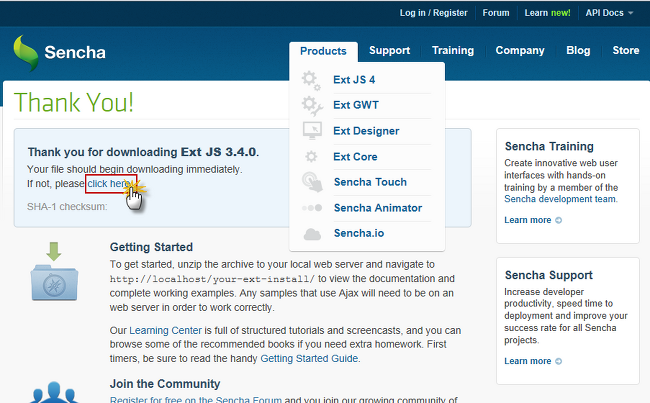This screenshot has width=650, height=403.
Task: Click the Sencha Support heading
Action: point(549,275)
